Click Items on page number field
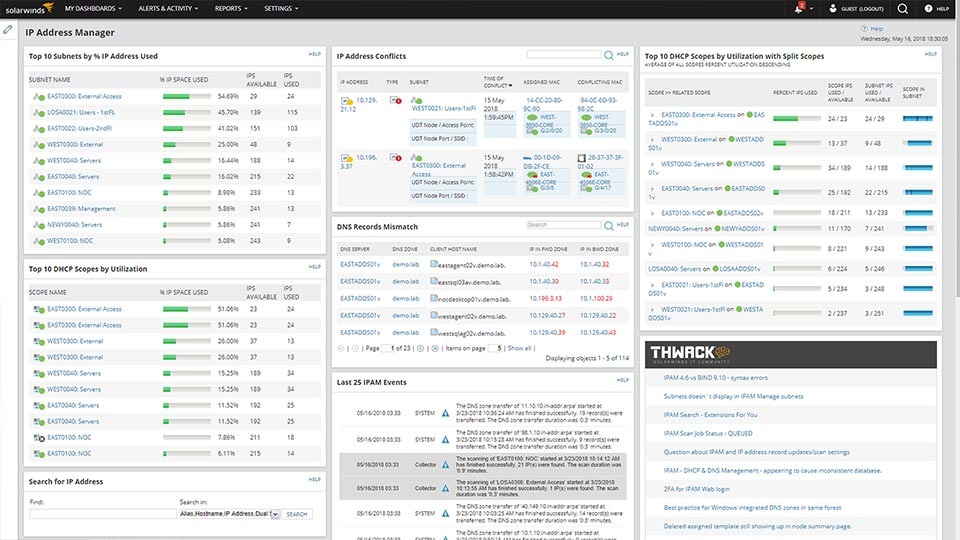The width and height of the screenshot is (960, 540). [495, 348]
